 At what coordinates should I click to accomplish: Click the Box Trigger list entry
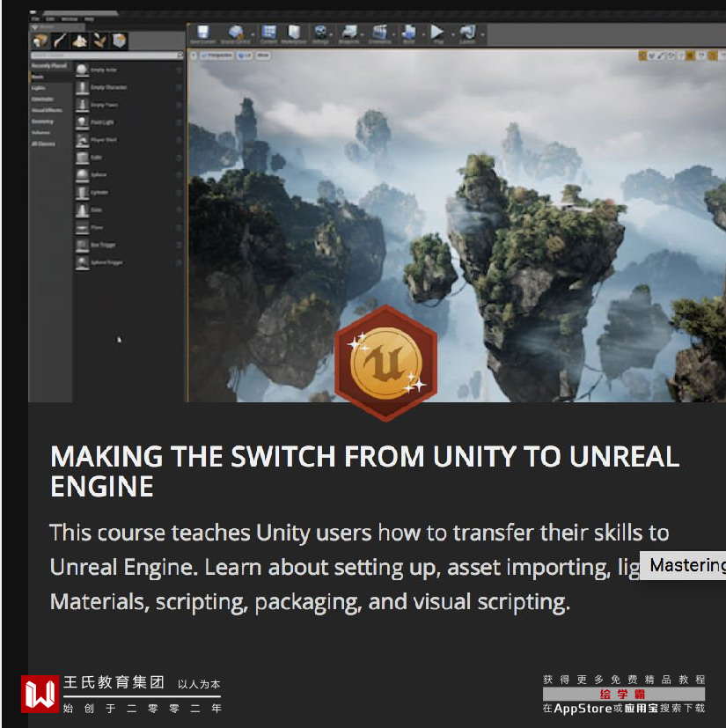pyautogui.click(x=129, y=245)
